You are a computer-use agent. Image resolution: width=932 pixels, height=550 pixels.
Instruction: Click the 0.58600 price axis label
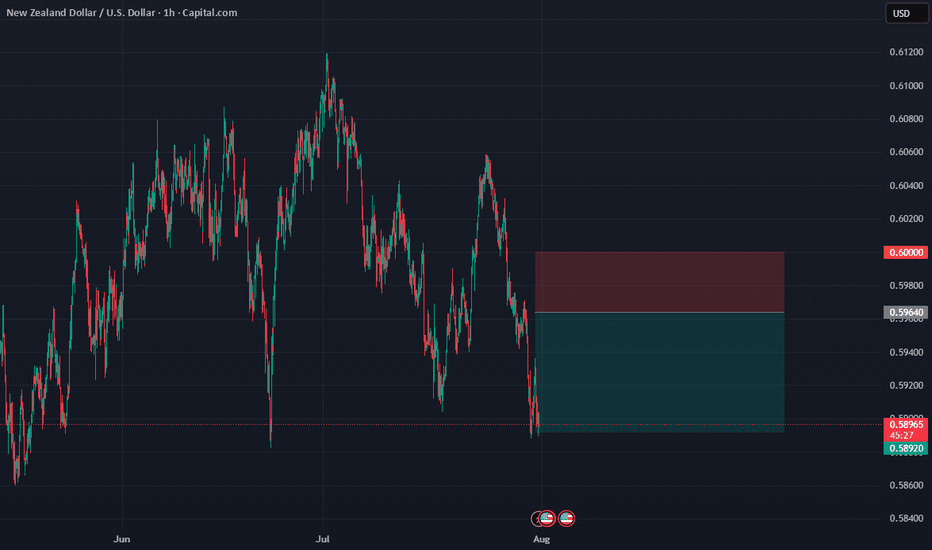(x=906, y=485)
